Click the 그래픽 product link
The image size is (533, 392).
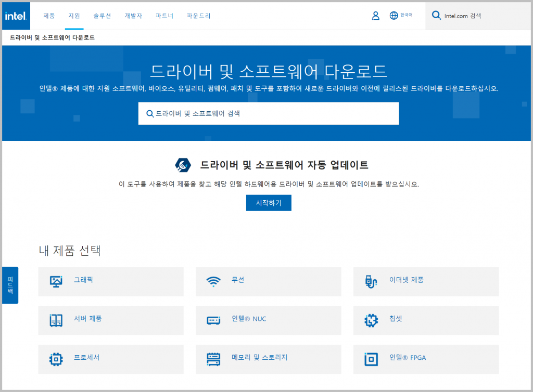(x=84, y=280)
